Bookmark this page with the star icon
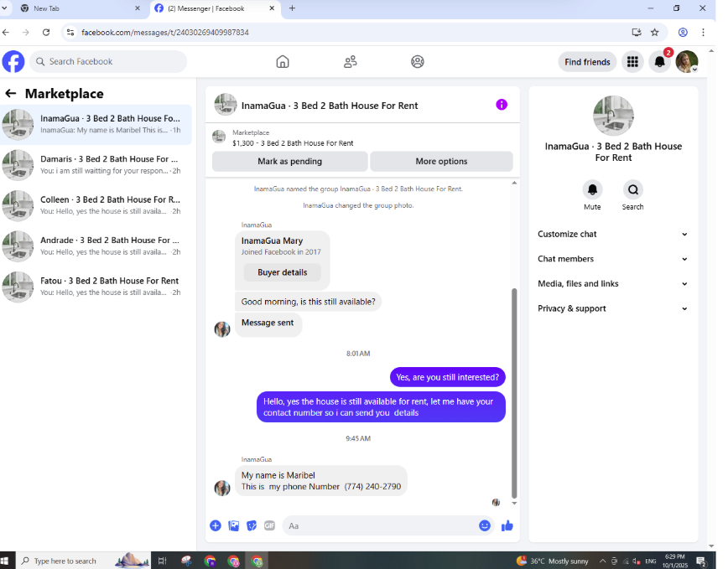This screenshot has height=569, width=728. [655, 33]
